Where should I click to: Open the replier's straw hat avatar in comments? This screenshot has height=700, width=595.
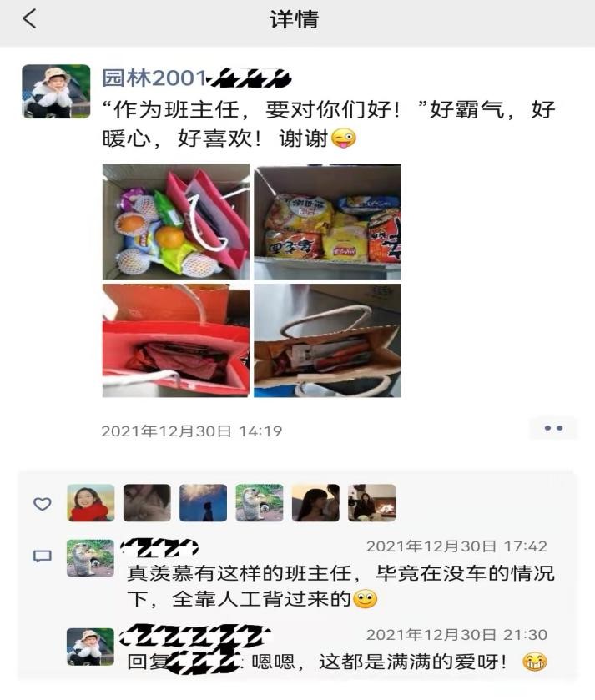pyautogui.click(x=90, y=647)
